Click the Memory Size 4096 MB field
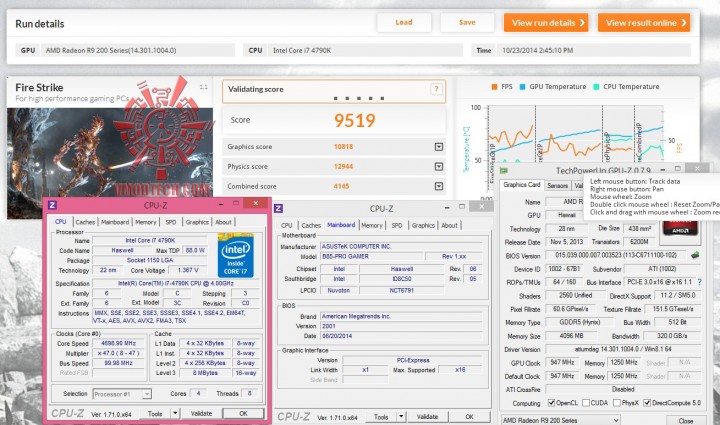This screenshot has height=425, width=720. coord(571,336)
